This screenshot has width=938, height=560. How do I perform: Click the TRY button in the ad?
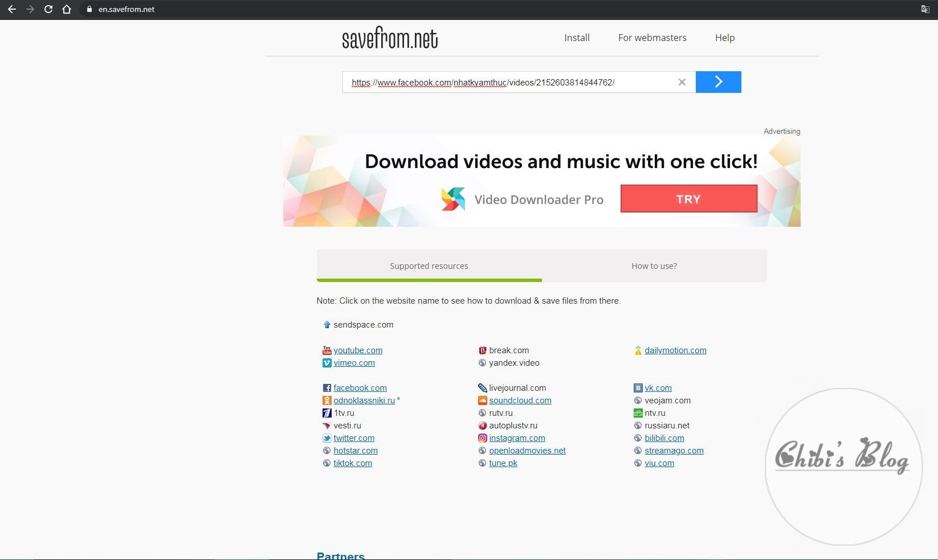click(x=688, y=199)
